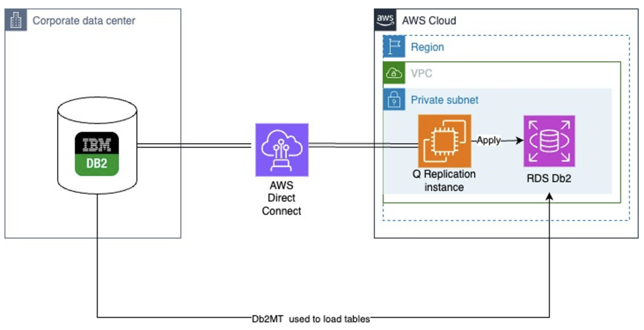Select the 'RDS Db2' caption text
The height and width of the screenshot is (330, 644).
[x=549, y=179]
